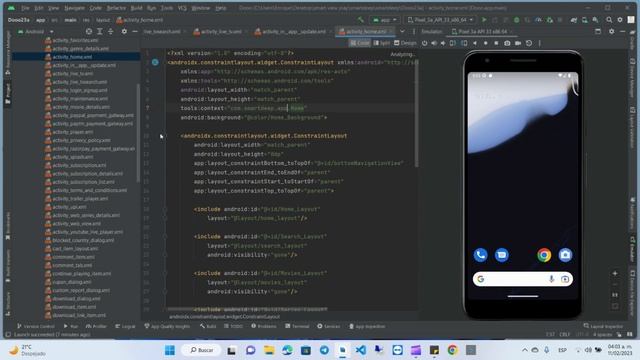Click the microphone icon in emulator Google search
The width and height of the screenshot is (640, 360).
[x=551, y=279]
